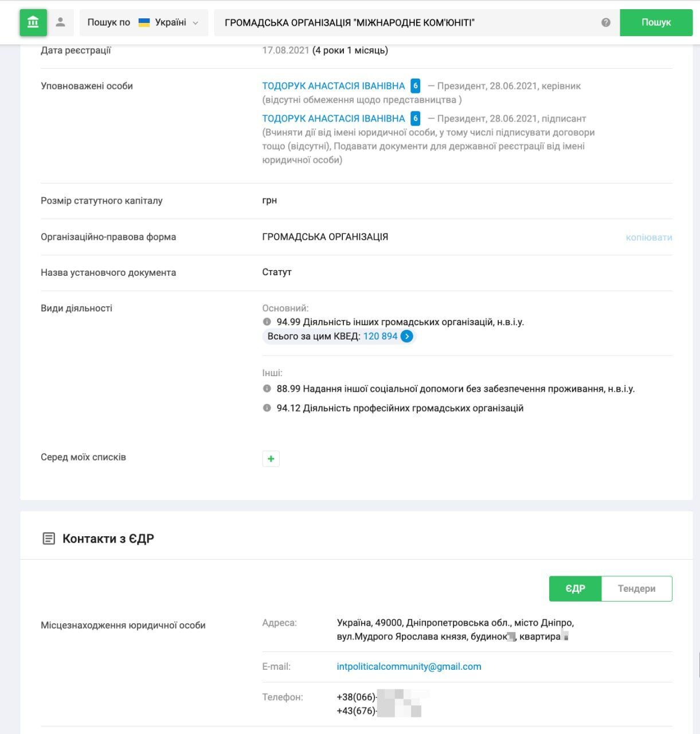Screen dimensions: 700x734
Task: Click the blue badge 6 beside second Тодорук entry
Action: tap(416, 119)
